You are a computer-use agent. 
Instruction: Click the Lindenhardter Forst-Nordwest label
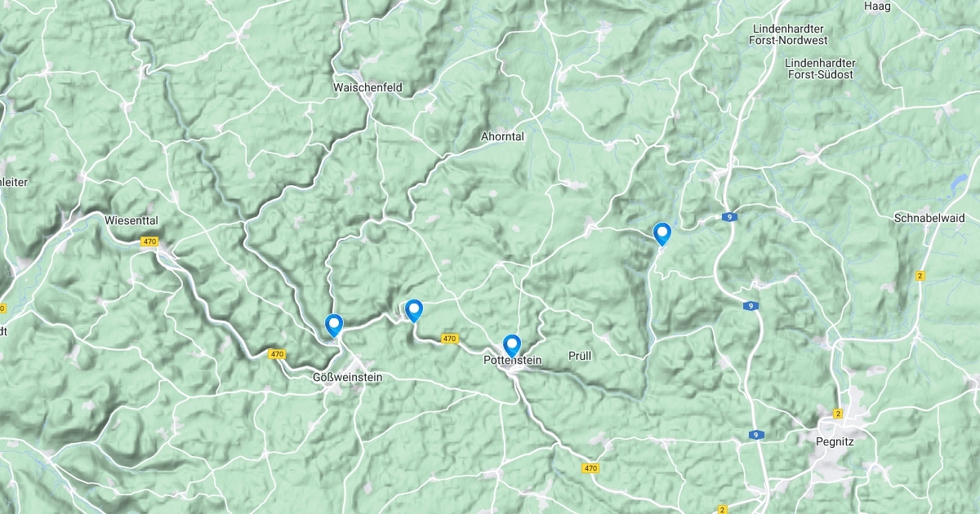point(790,34)
